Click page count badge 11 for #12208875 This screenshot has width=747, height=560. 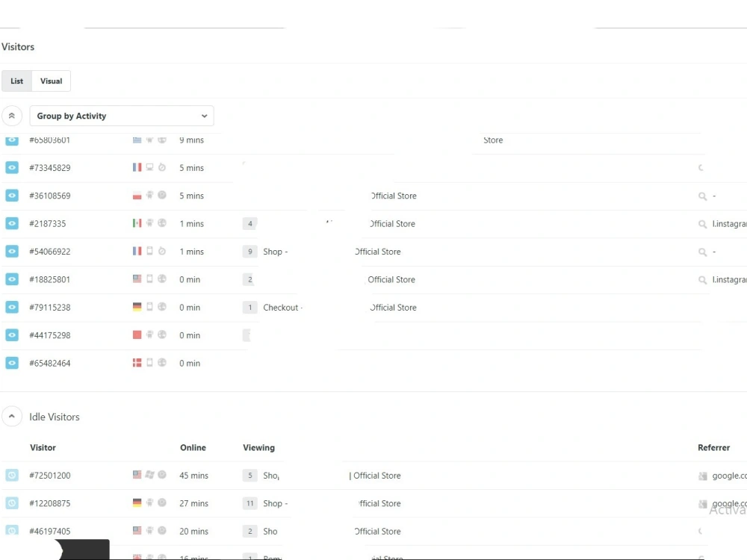(250, 503)
